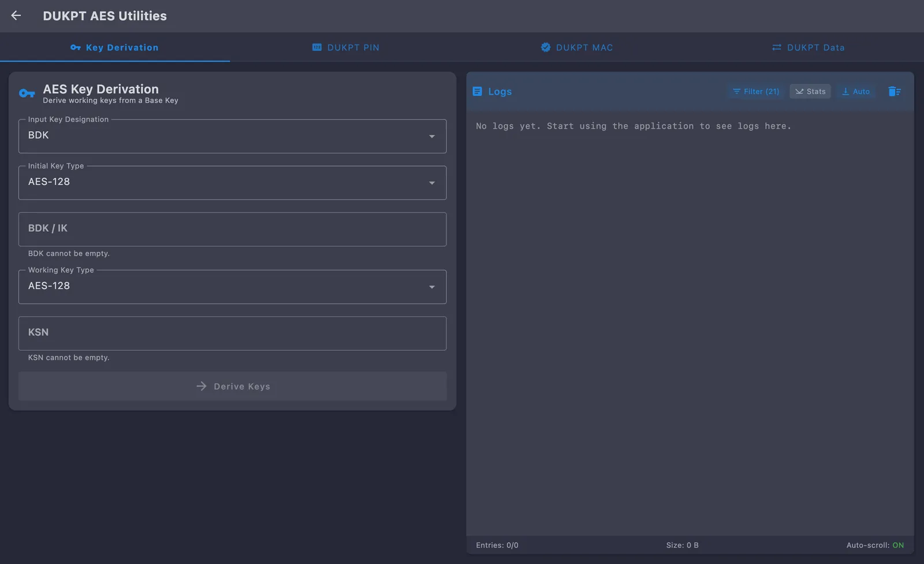Clear logs with the trash icon

coord(894,91)
